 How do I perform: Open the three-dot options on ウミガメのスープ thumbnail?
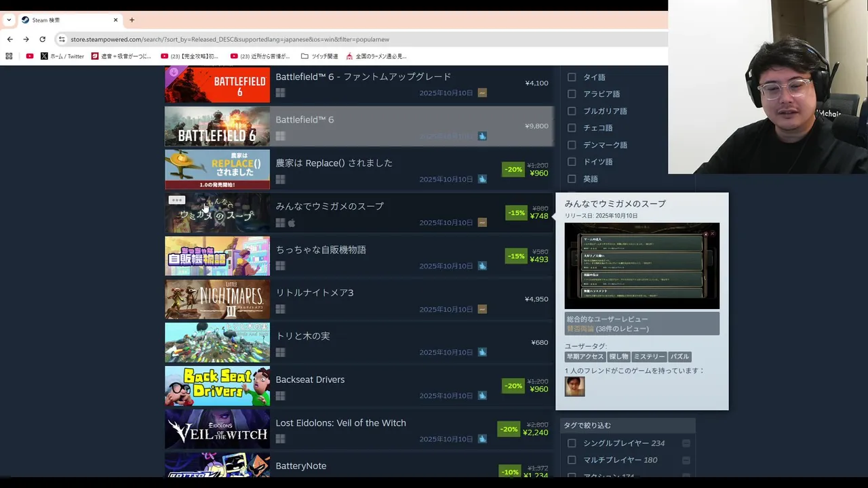point(177,200)
